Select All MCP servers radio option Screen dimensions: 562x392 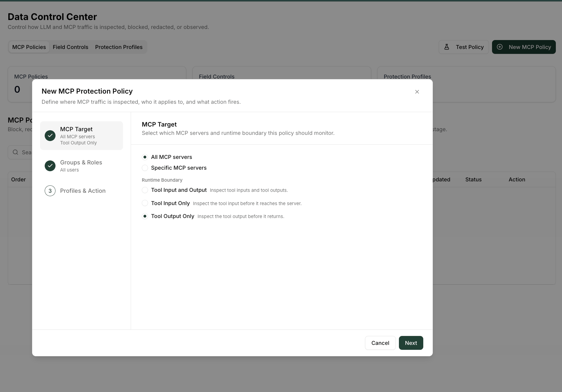[x=145, y=157]
